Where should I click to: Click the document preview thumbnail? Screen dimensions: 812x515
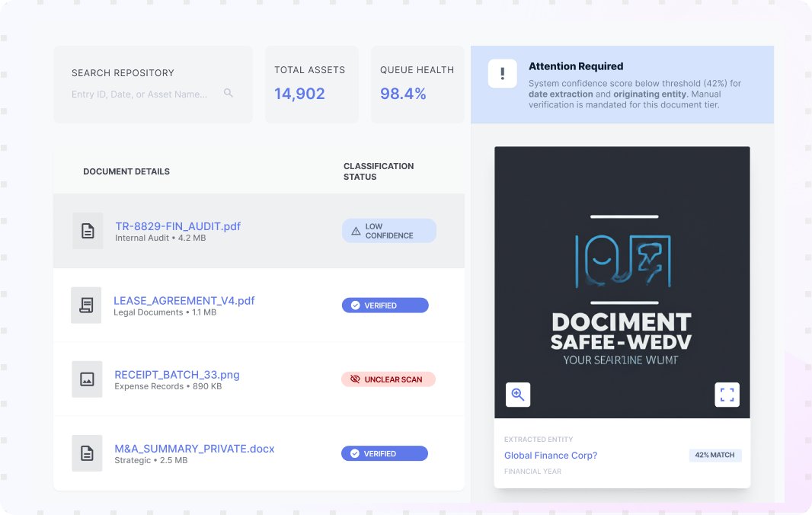click(x=622, y=283)
